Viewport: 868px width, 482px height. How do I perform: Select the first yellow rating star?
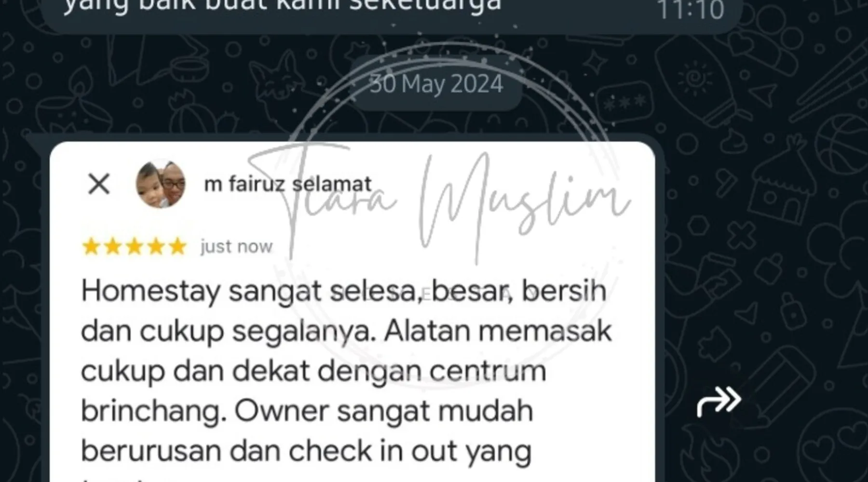pos(91,246)
